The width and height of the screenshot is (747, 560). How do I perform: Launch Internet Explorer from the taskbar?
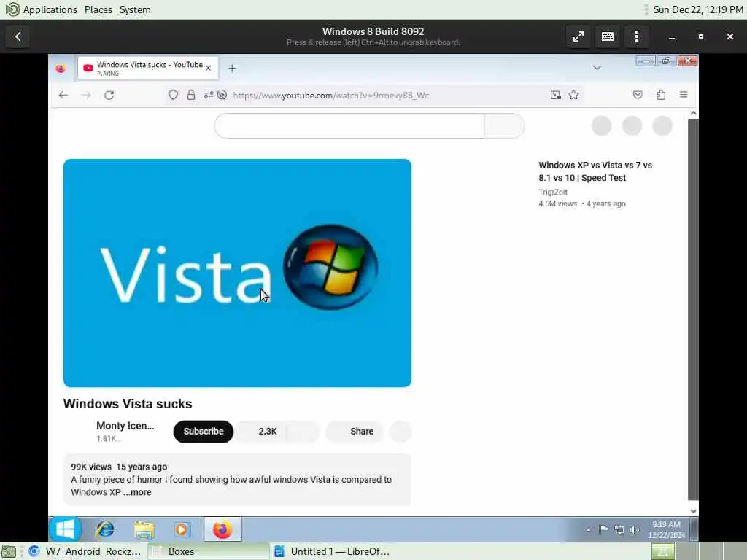point(105,529)
